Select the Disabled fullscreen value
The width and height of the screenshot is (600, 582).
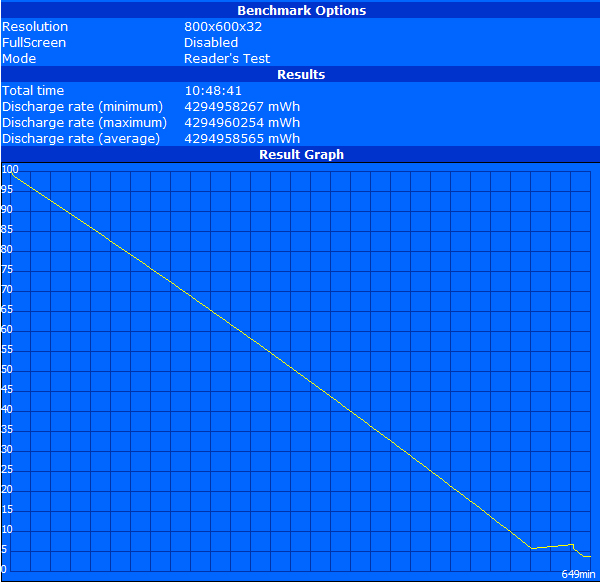pos(211,42)
